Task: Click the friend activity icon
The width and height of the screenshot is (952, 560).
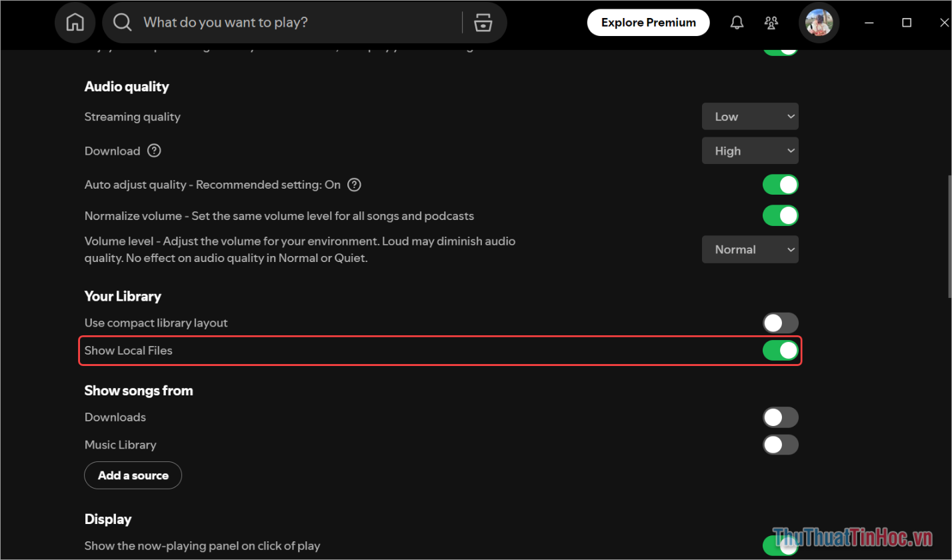Action: 771,22
